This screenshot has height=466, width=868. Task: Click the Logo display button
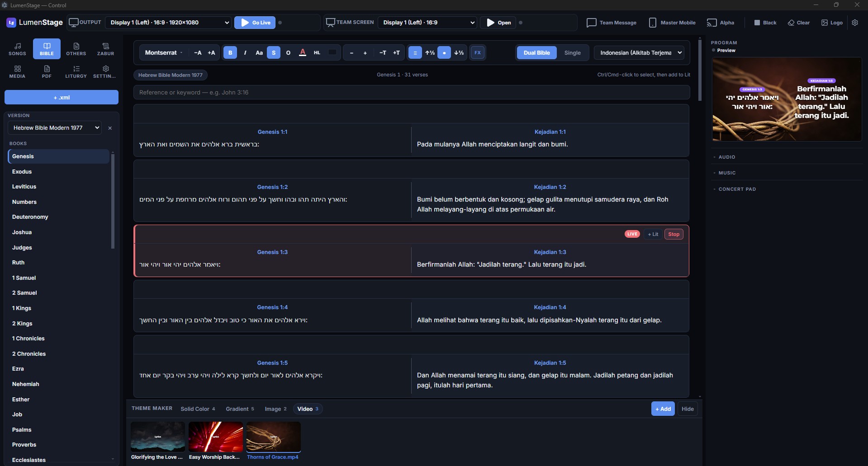pyautogui.click(x=832, y=23)
